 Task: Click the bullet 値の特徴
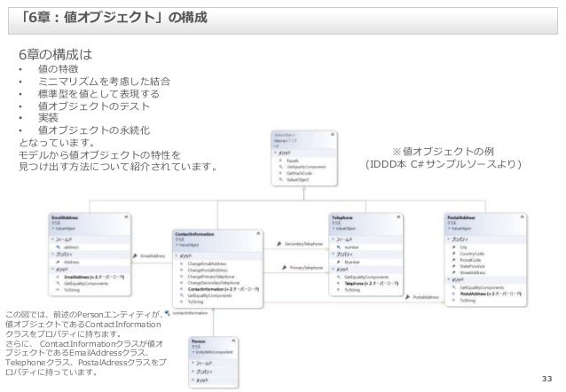[59, 68]
